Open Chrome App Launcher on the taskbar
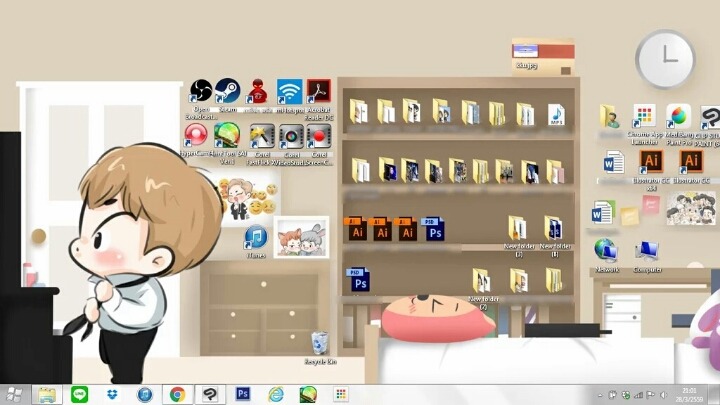Image resolution: width=720 pixels, height=405 pixels. [341, 394]
